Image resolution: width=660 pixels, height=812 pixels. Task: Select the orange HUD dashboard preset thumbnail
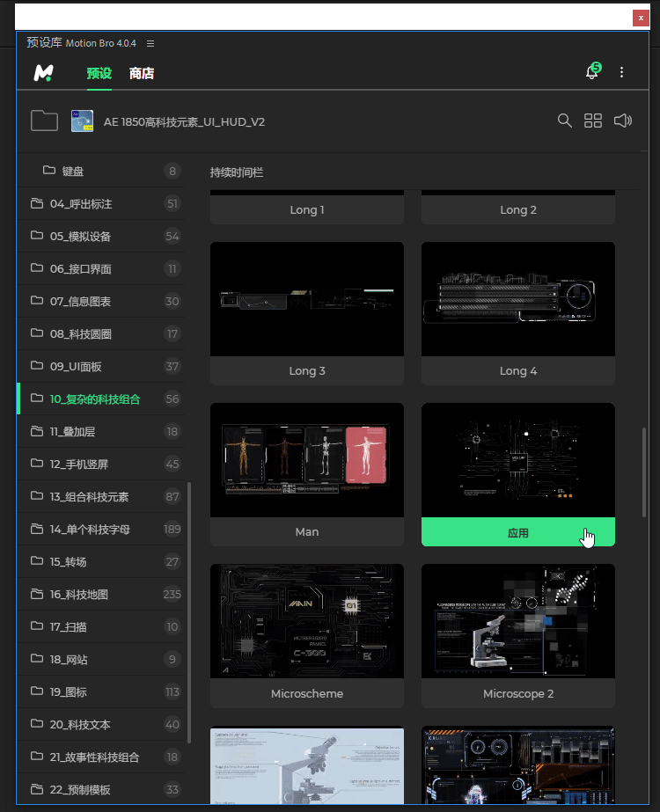[518, 765]
